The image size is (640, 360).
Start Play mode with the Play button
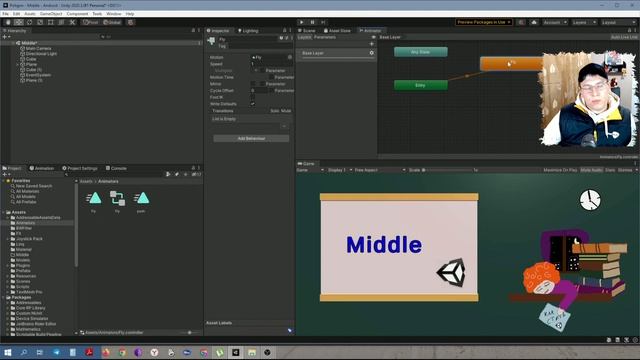coord(302,22)
